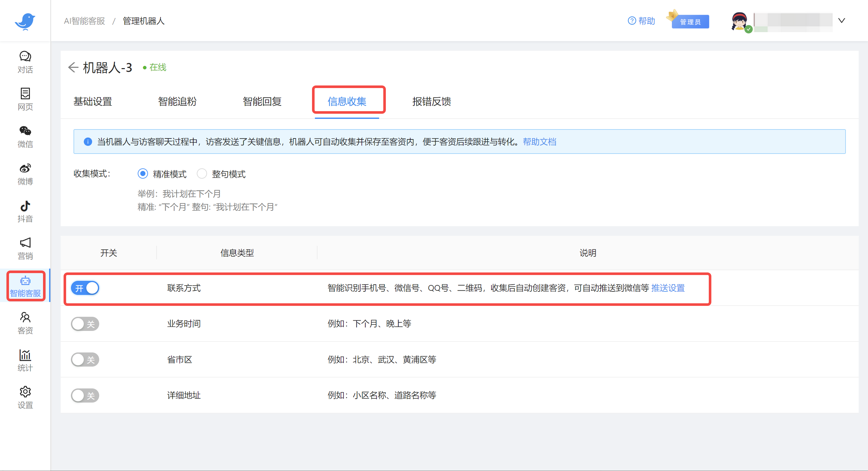The width and height of the screenshot is (868, 471).
Task: Open the 客资 leads section
Action: tap(25, 322)
